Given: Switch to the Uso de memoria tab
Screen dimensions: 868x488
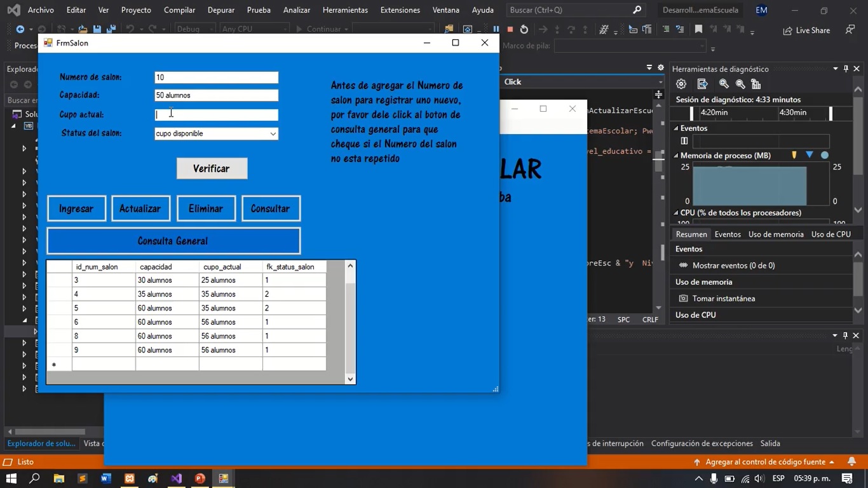Looking at the screenshot, I should pos(776,234).
